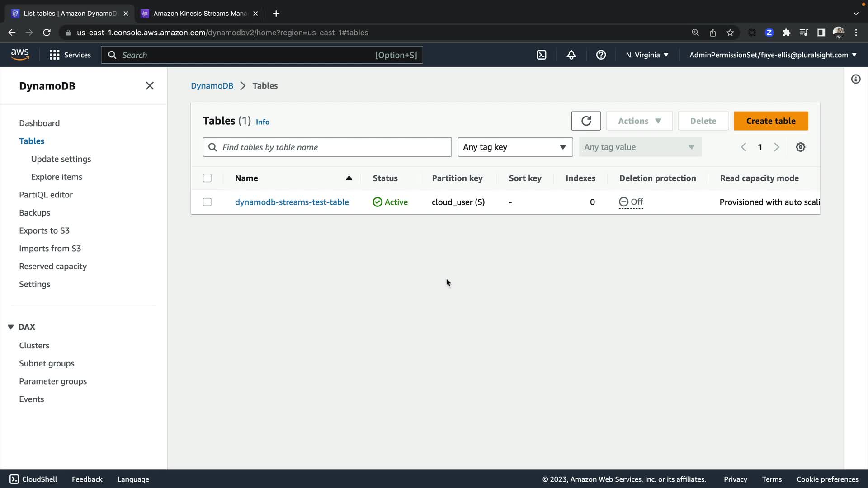Open the N. Virginia region selector
The height and width of the screenshot is (488, 868).
(647, 55)
